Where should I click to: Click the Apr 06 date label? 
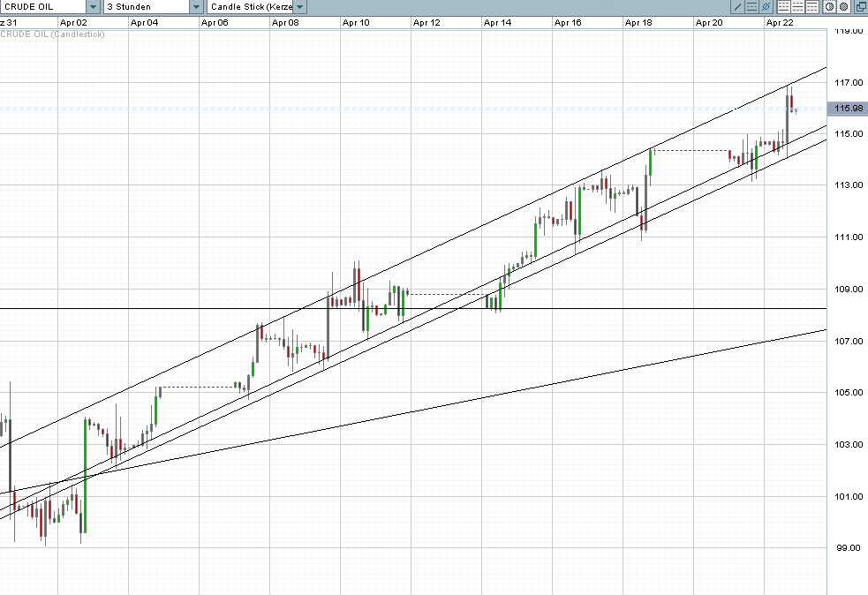click(215, 23)
